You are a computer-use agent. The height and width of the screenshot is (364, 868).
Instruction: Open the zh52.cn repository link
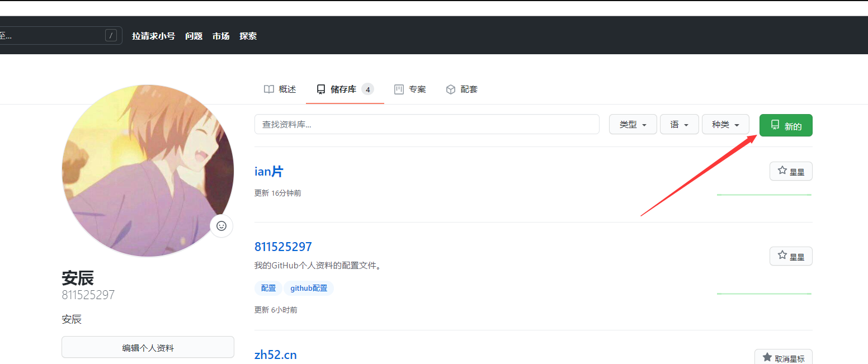coord(276,355)
